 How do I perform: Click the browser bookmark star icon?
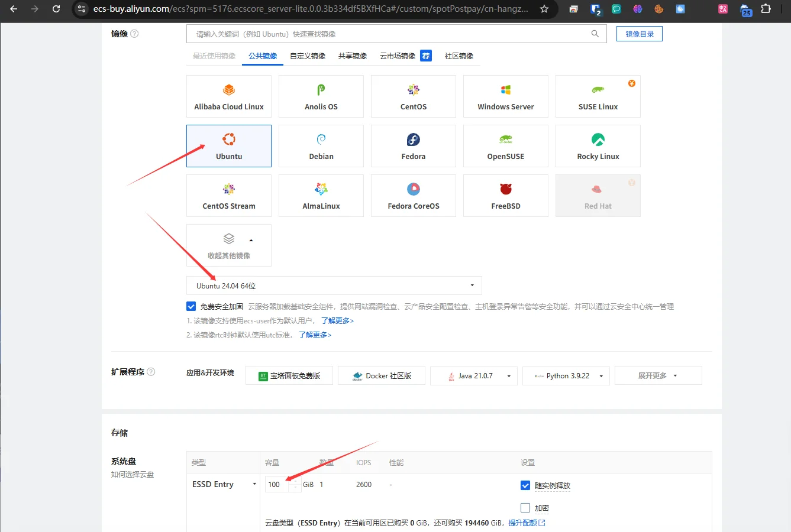pos(544,9)
